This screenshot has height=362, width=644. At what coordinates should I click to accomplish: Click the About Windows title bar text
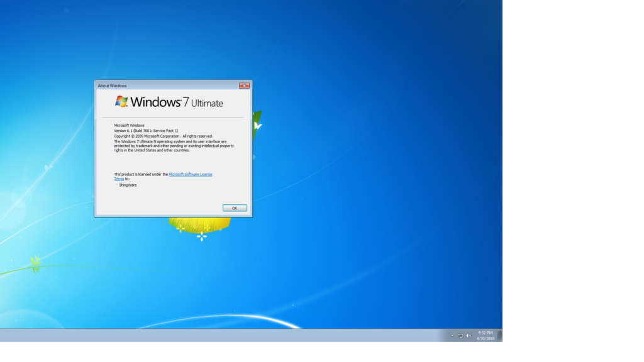click(x=112, y=85)
